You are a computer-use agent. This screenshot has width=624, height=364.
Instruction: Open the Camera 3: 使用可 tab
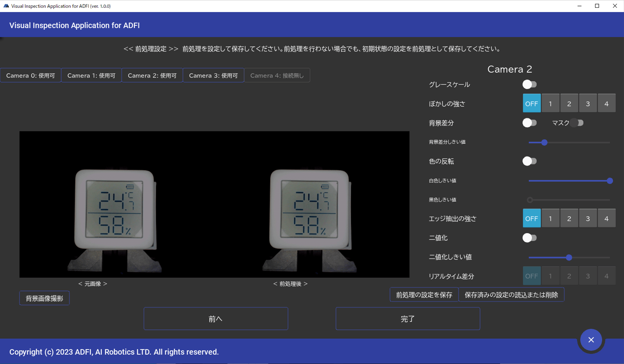click(x=213, y=75)
